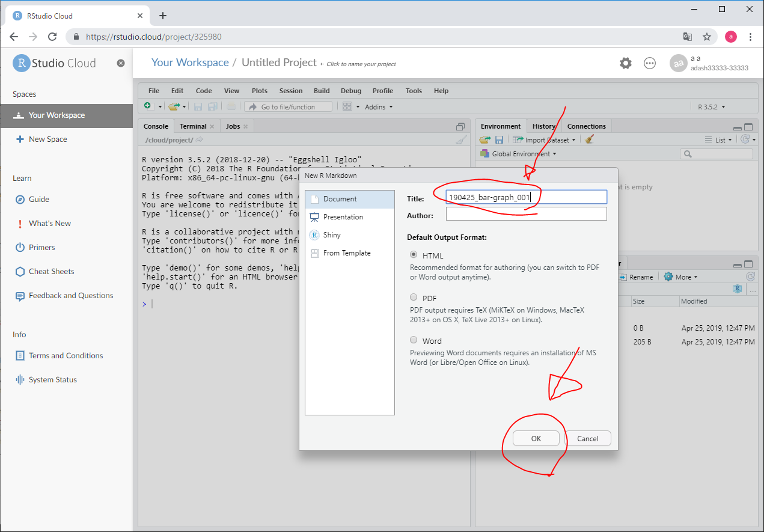Open the Addins dropdown
Screen dimensions: 764x532
(379, 107)
